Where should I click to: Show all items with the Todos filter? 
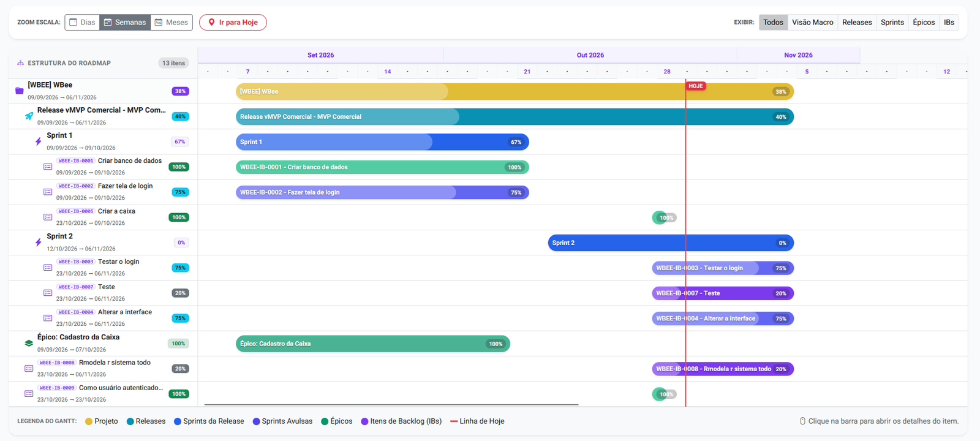(x=773, y=22)
